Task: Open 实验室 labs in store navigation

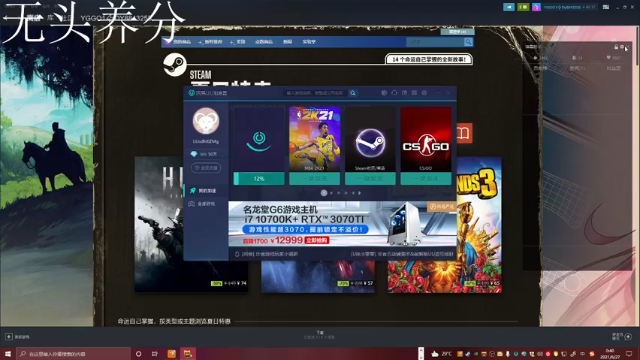Action: coord(309,42)
